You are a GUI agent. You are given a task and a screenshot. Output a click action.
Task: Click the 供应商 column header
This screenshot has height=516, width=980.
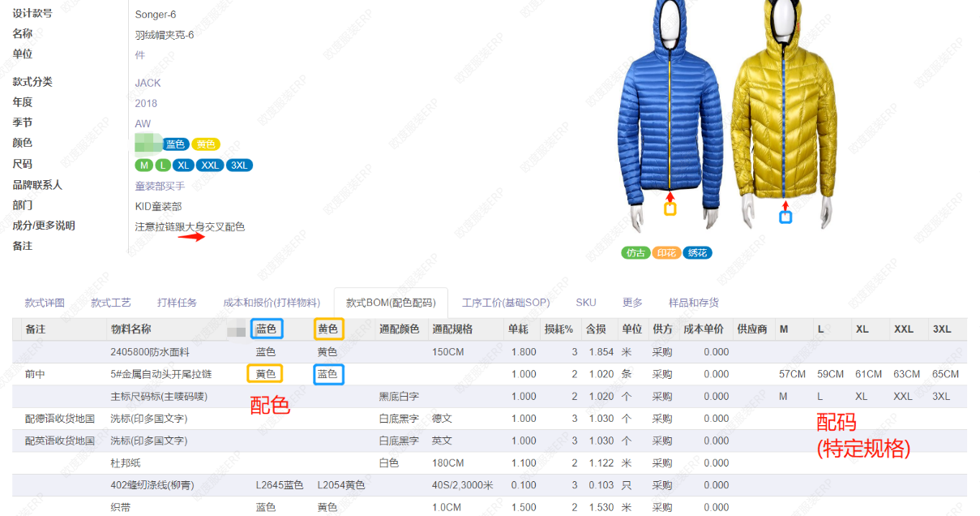pyautogui.click(x=751, y=329)
